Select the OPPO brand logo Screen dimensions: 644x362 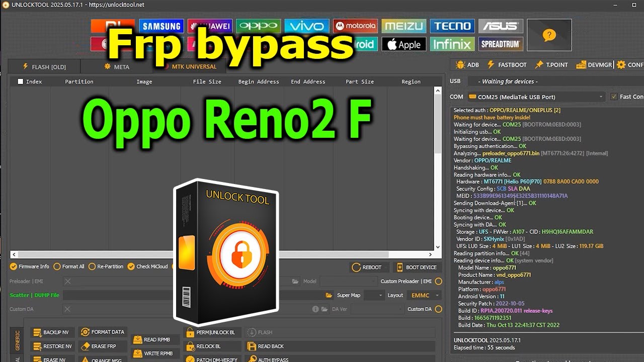[x=258, y=26]
